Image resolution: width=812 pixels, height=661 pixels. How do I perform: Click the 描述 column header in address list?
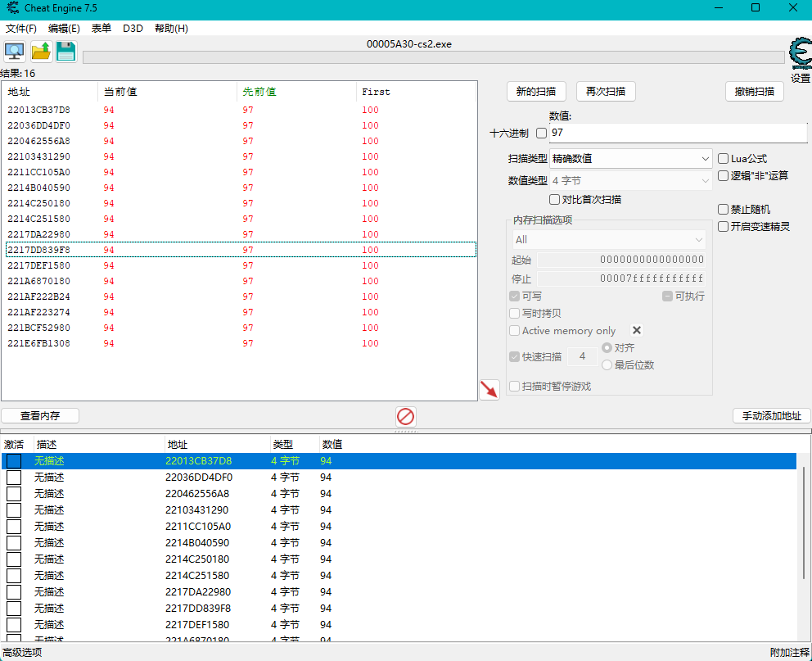[99, 445]
